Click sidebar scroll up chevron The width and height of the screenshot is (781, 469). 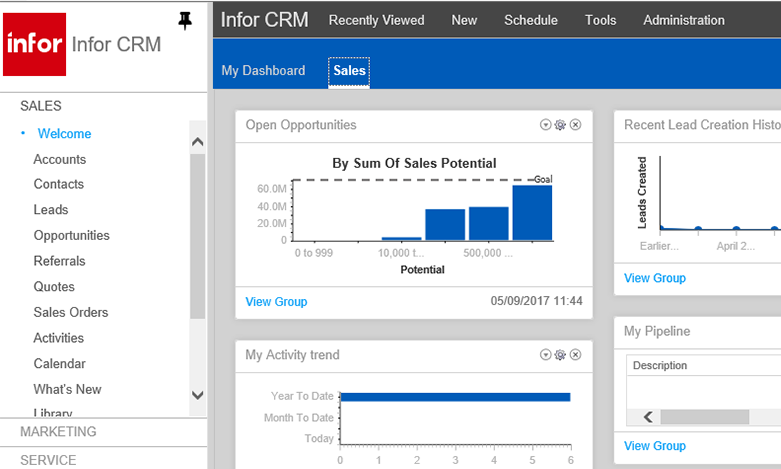tap(198, 142)
